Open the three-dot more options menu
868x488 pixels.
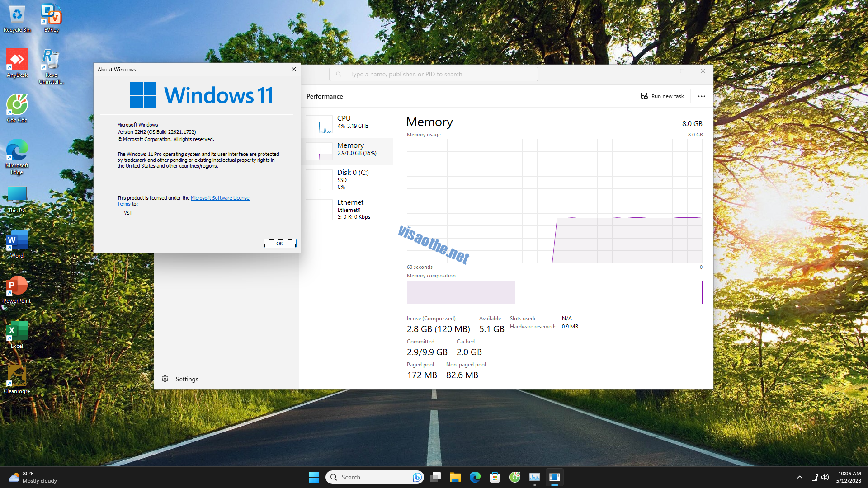pos(701,96)
